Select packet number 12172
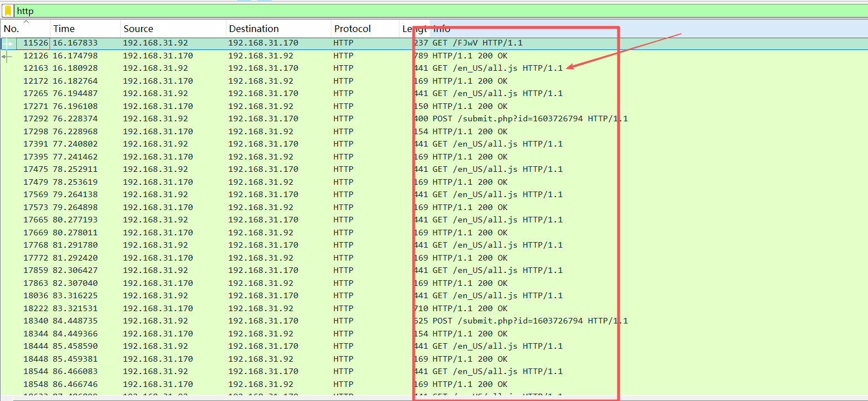The width and height of the screenshot is (868, 401). pos(36,81)
